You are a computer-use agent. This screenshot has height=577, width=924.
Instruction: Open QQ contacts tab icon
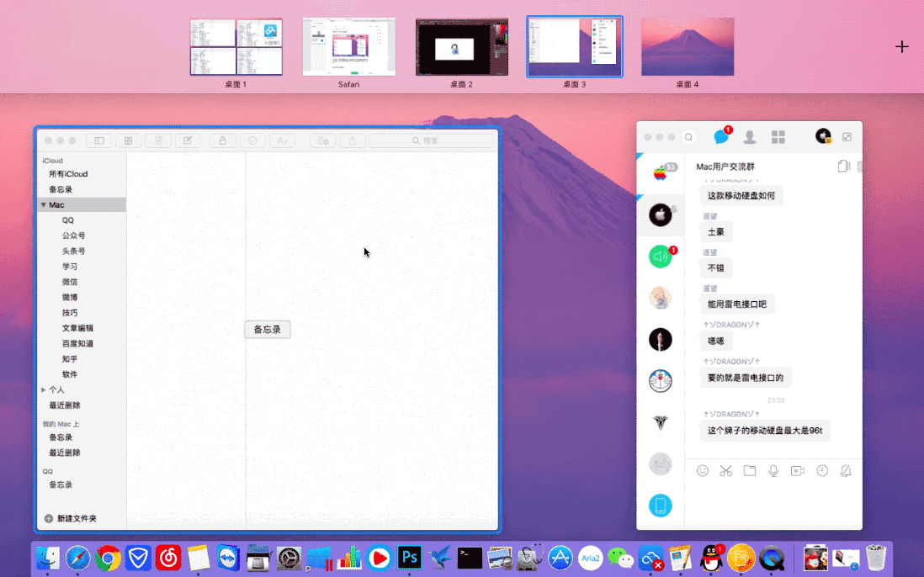click(750, 137)
